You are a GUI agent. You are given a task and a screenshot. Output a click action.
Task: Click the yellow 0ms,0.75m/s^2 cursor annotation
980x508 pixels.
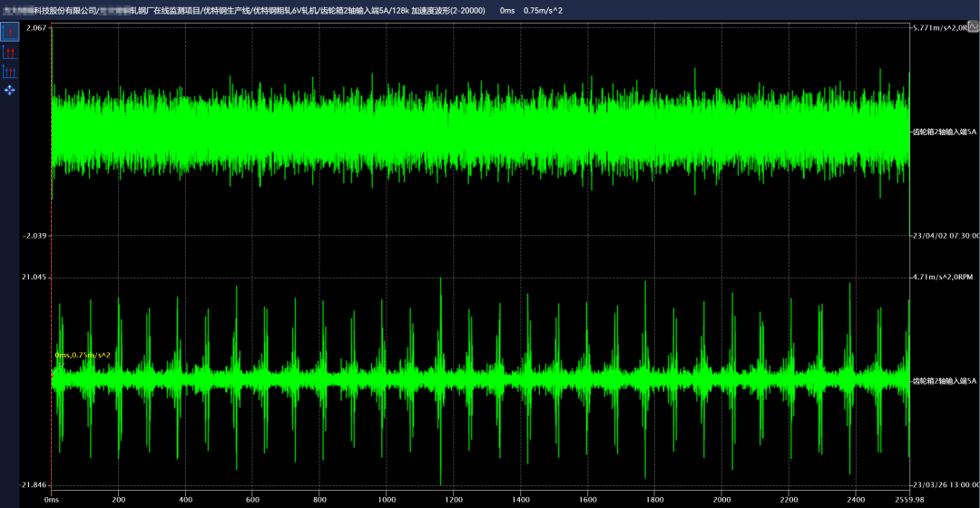coord(83,356)
